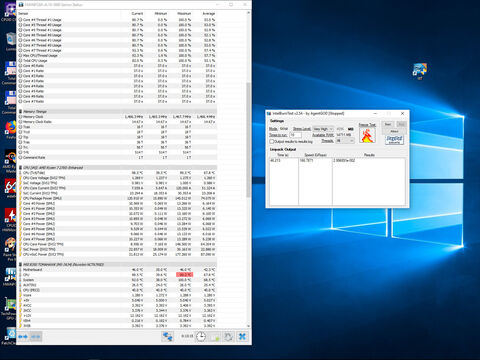Select the CPU (Tctl/Tdie) temperature row
480x360 pixels.
point(117,173)
